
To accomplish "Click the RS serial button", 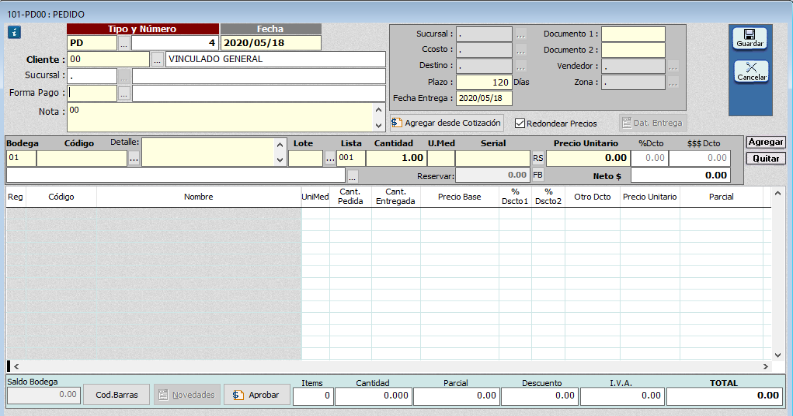I will (x=538, y=158).
